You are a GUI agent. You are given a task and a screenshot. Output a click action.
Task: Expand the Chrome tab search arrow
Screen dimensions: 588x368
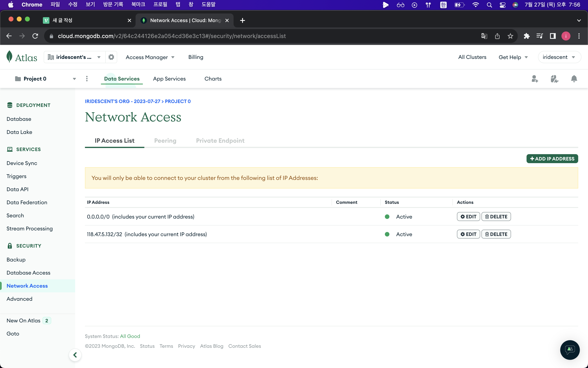click(579, 20)
